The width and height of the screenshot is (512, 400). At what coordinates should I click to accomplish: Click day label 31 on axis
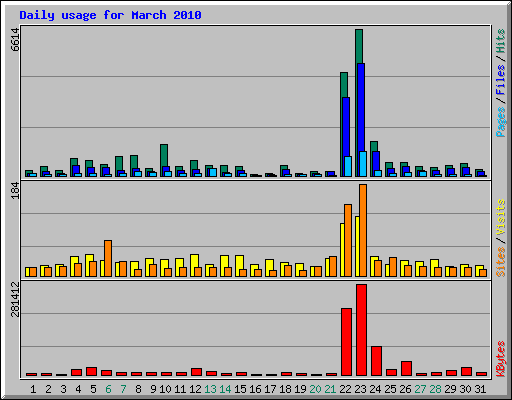[x=480, y=389]
